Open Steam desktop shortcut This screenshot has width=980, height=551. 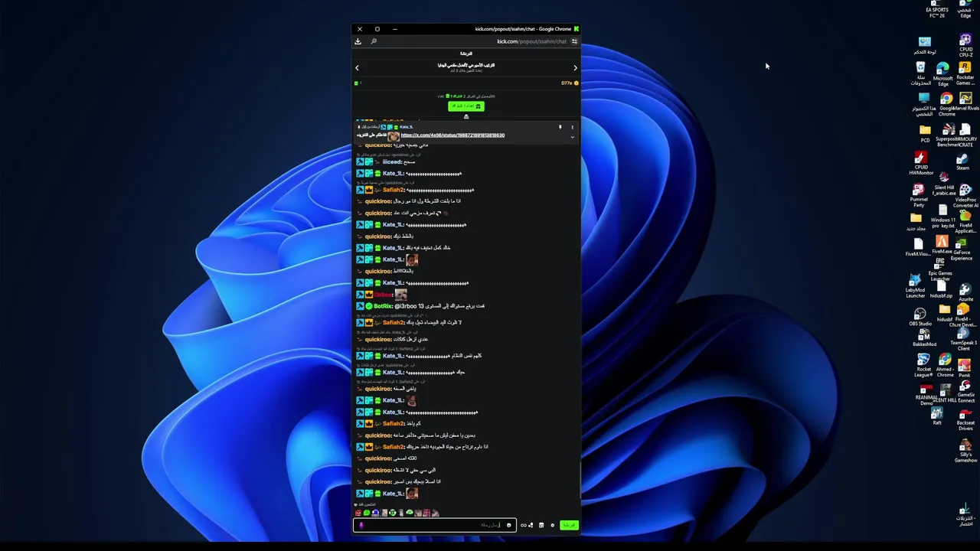pyautogui.click(x=962, y=161)
